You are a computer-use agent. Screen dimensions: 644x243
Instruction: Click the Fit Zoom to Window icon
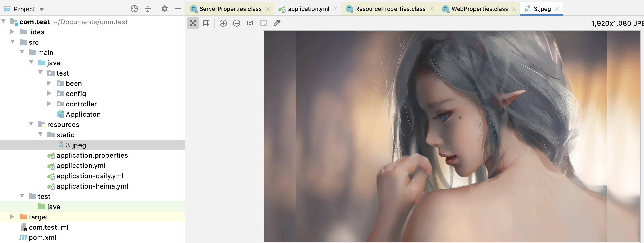pyautogui.click(x=263, y=23)
